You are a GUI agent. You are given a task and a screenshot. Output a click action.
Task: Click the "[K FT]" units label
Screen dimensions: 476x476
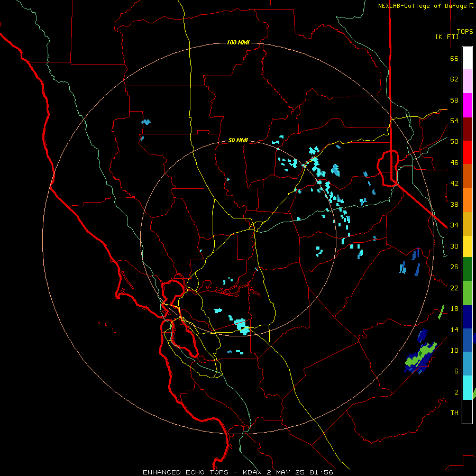pyautogui.click(x=447, y=36)
